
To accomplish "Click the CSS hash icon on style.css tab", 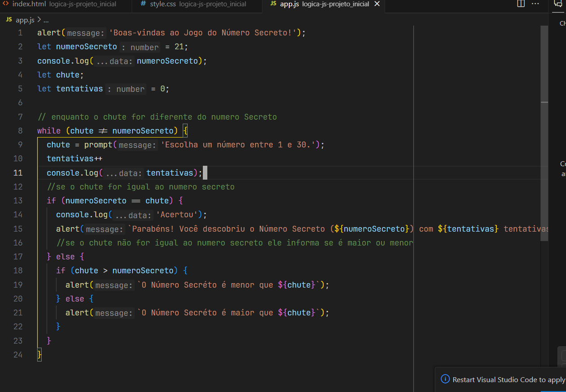I will tap(143, 4).
